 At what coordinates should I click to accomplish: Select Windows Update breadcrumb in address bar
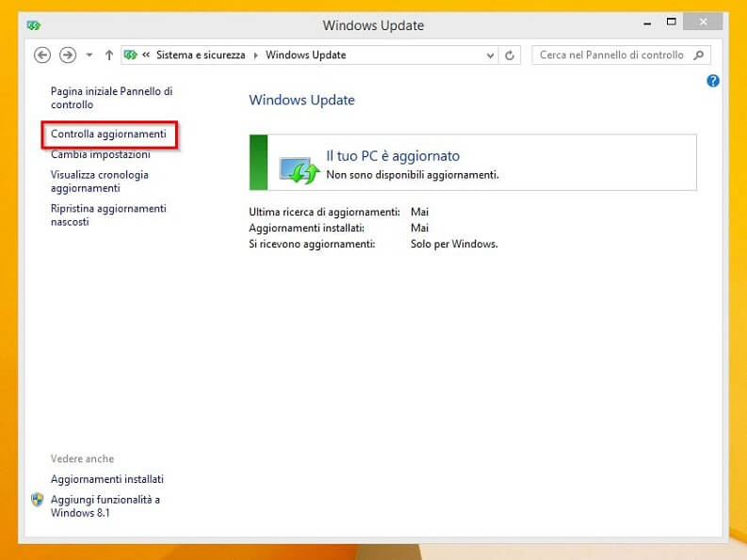click(x=306, y=55)
